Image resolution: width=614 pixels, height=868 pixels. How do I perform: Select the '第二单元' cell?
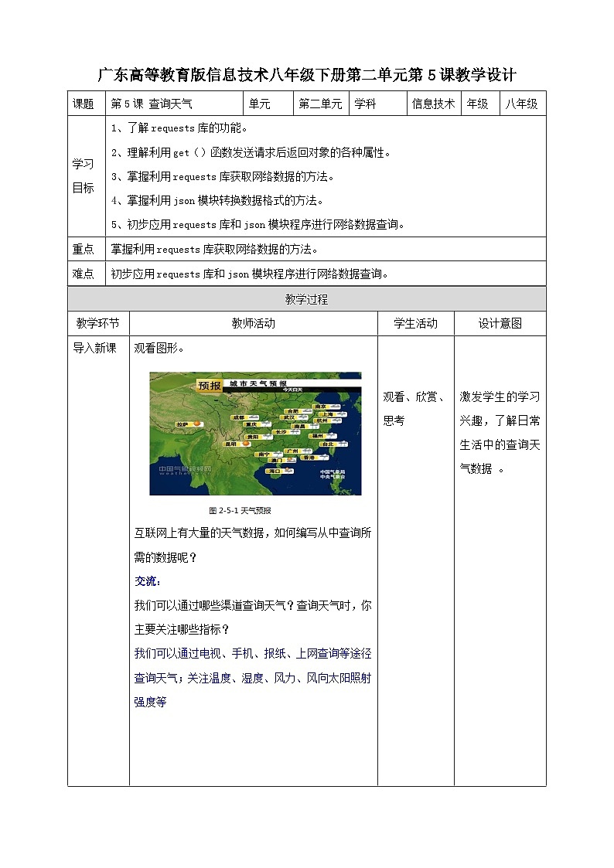(320, 104)
